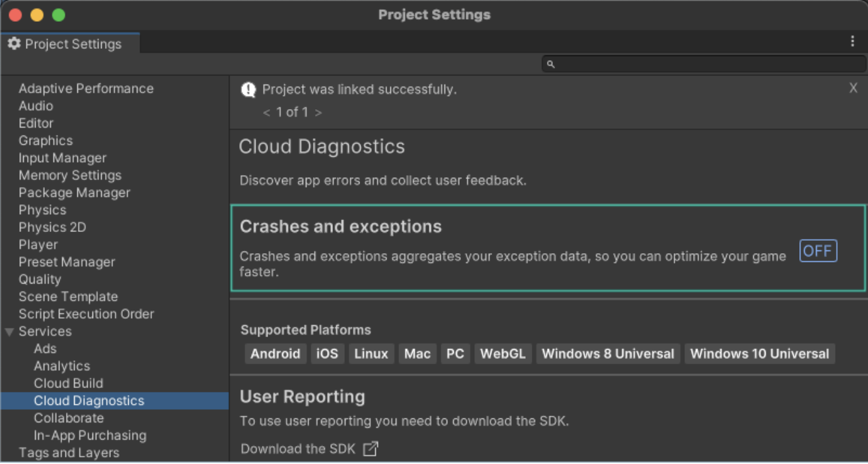Image resolution: width=868 pixels, height=464 pixels.
Task: Click the three-dot window options menu icon
Action: [x=852, y=41]
